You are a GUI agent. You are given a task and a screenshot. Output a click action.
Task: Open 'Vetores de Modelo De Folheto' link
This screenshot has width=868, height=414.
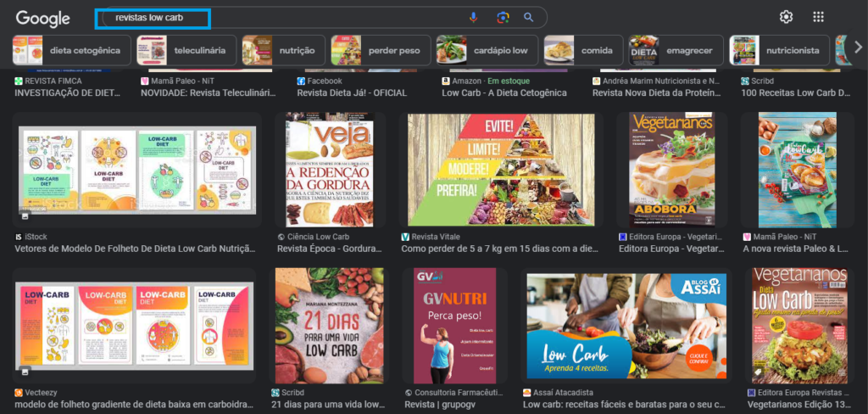[135, 249]
